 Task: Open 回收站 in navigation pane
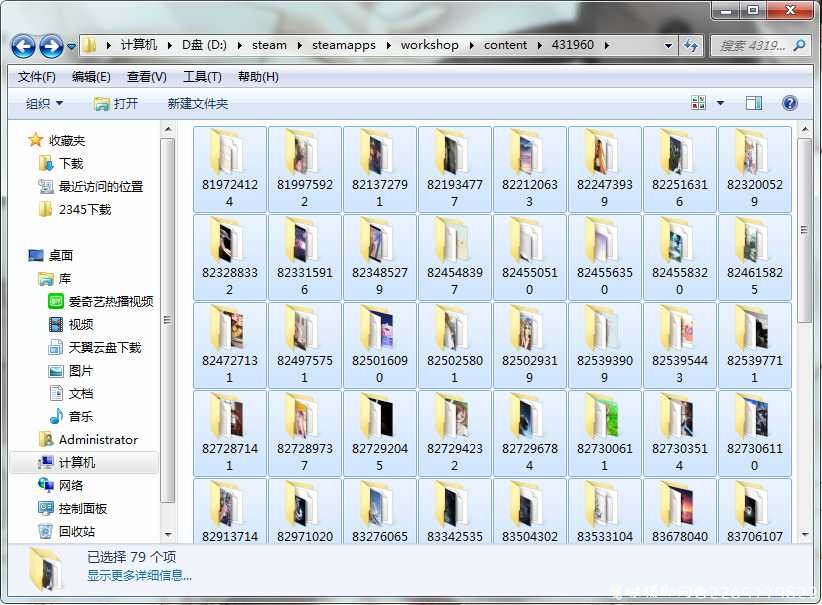coord(77,532)
